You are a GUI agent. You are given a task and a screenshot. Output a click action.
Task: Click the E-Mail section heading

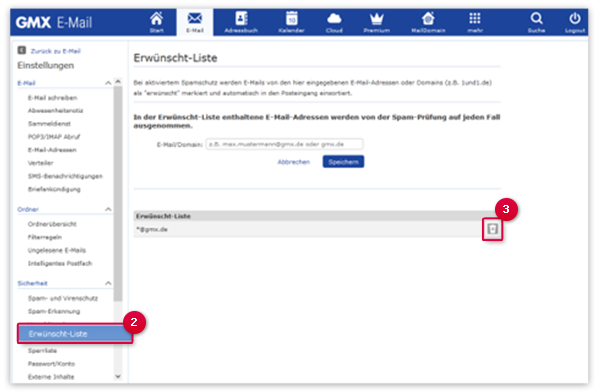26,83
